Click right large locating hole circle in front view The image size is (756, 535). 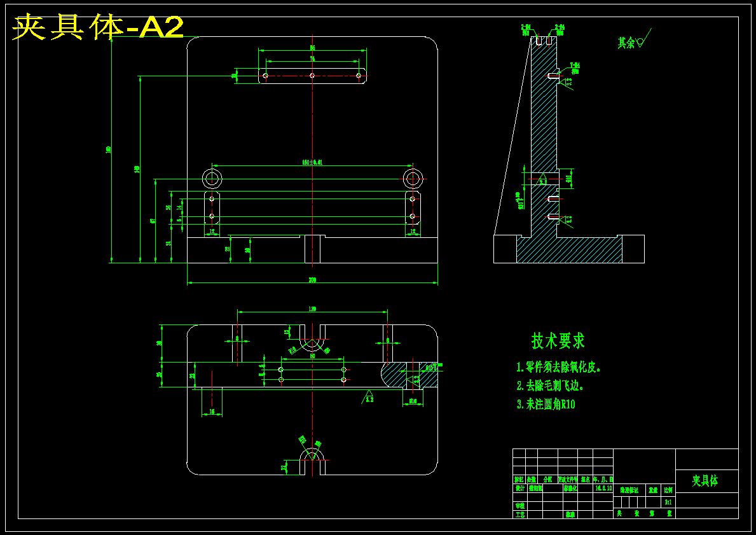pyautogui.click(x=412, y=179)
